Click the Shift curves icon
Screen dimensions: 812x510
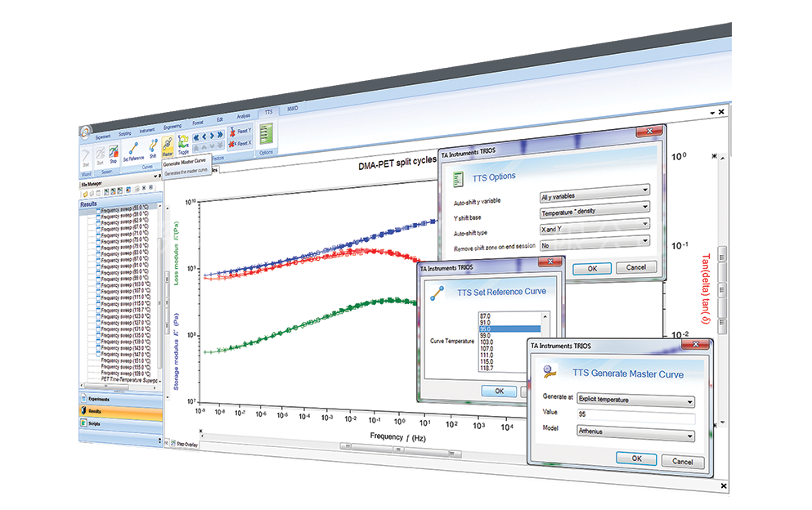153,148
